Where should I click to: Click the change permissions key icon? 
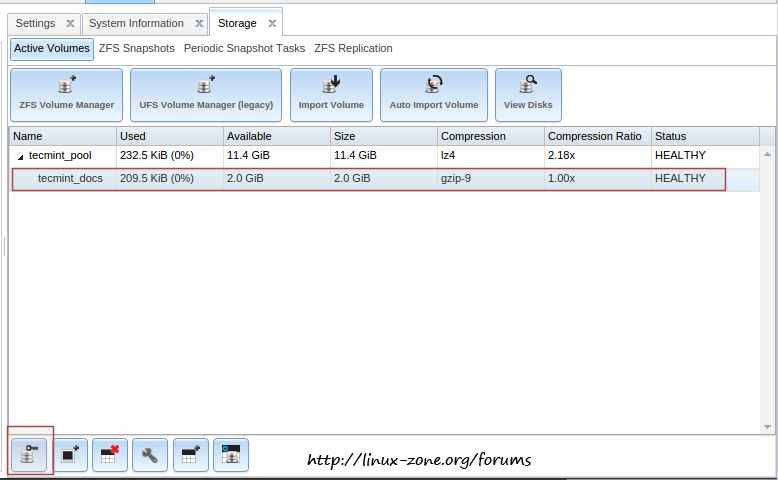[29, 455]
